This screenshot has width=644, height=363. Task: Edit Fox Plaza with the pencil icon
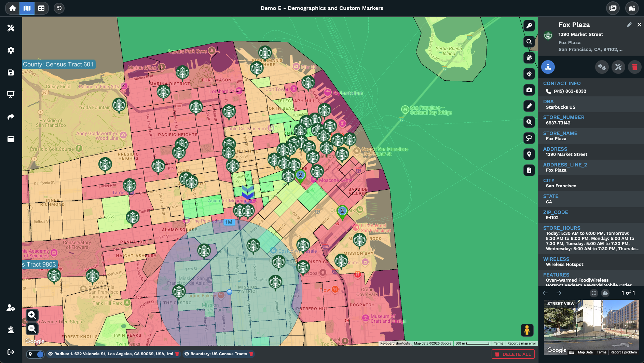point(629,25)
